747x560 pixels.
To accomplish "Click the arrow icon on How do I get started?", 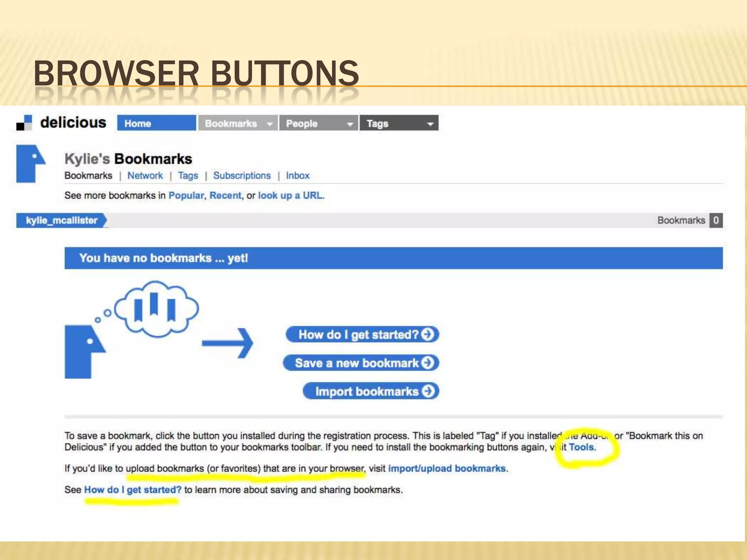I will click(428, 334).
